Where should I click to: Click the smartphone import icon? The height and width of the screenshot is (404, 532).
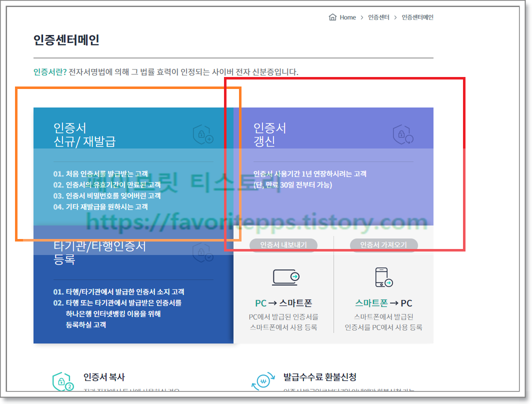(383, 277)
